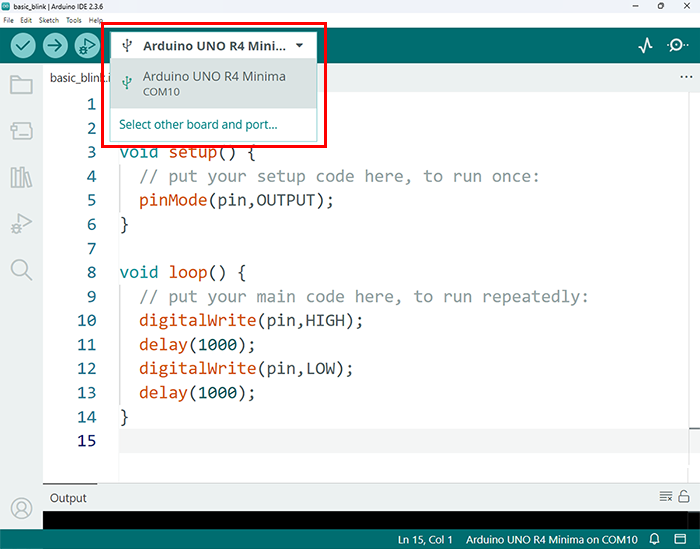Viewport: 700px width, 549px height.
Task: Click the Verify sketch checkmark button
Action: (x=23, y=46)
